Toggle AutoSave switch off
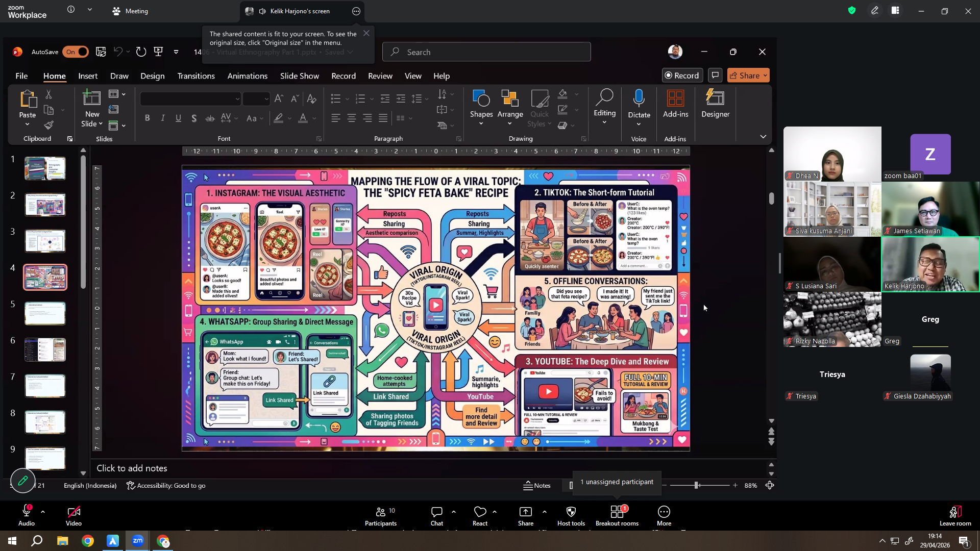Image resolution: width=980 pixels, height=551 pixels. 76,52
